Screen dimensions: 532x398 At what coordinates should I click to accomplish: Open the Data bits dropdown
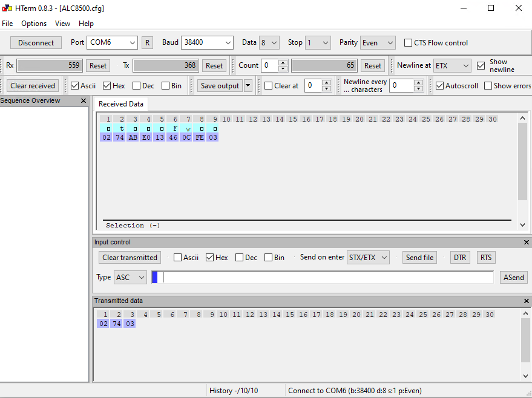(x=269, y=43)
